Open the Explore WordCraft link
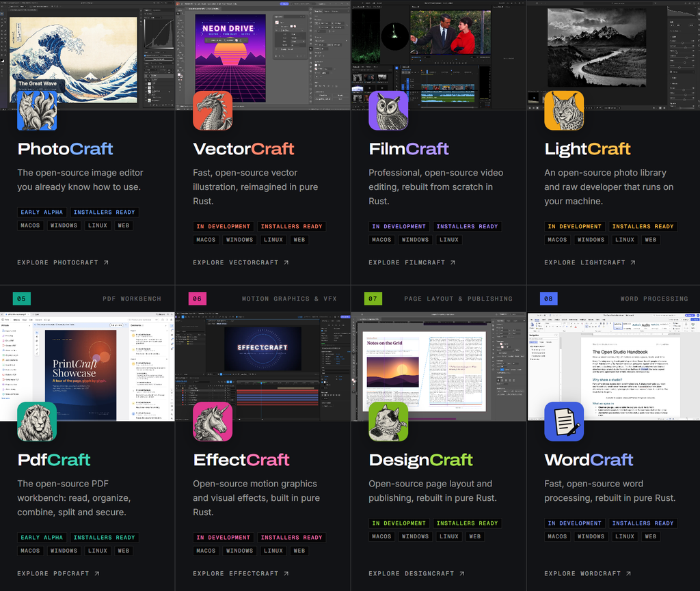Image resolution: width=700 pixels, height=591 pixels. 587,574
